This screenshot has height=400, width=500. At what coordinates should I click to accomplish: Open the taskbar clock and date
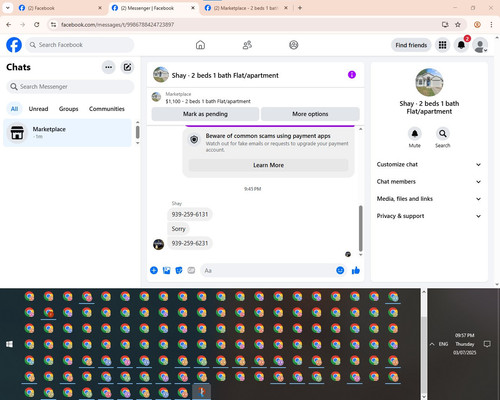coord(465,344)
